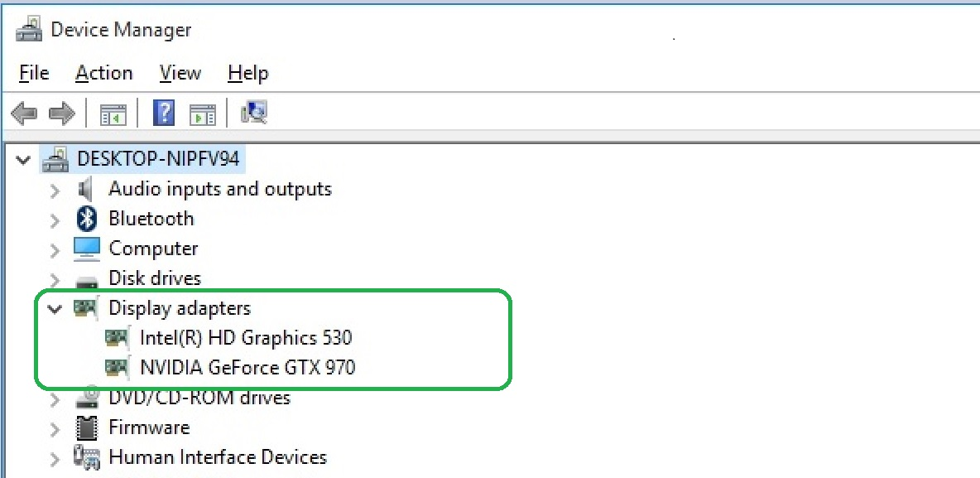Expand Audio inputs and outputs
The height and width of the screenshot is (478, 980).
pos(55,190)
